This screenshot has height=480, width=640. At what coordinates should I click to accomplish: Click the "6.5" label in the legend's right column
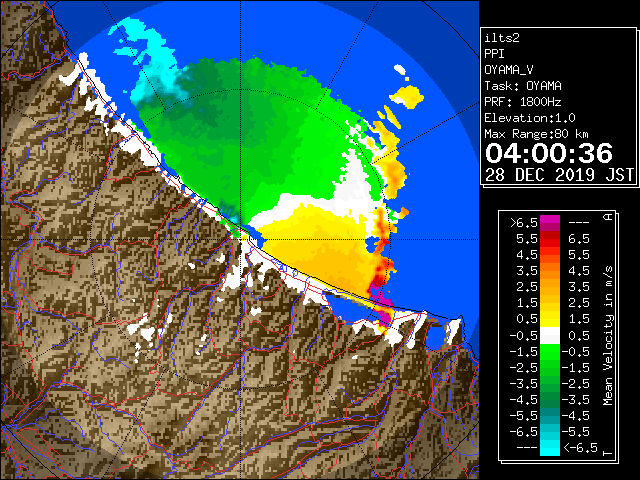579,239
